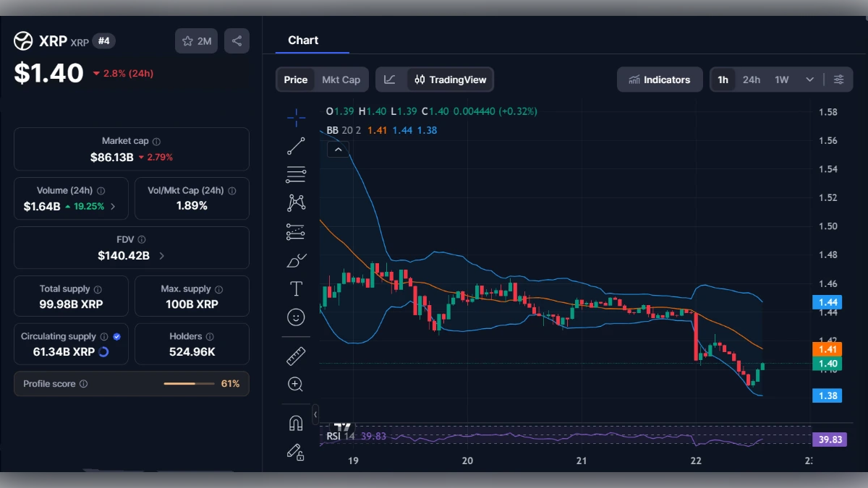The image size is (868, 488).
Task: Click date label 22 on time axis
Action: tap(696, 461)
